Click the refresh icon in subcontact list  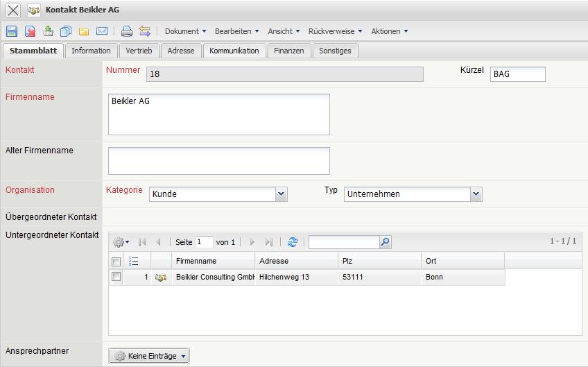point(293,242)
